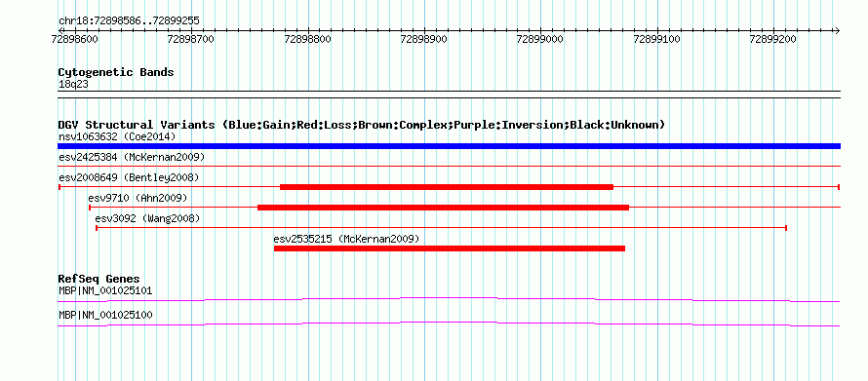
Task: Click ruler position 72898800
Action: [308, 39]
